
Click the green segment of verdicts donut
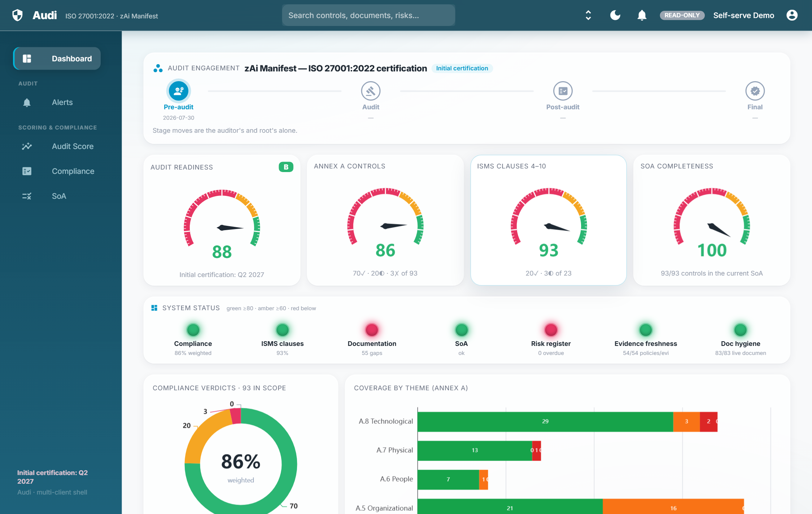coord(289,464)
